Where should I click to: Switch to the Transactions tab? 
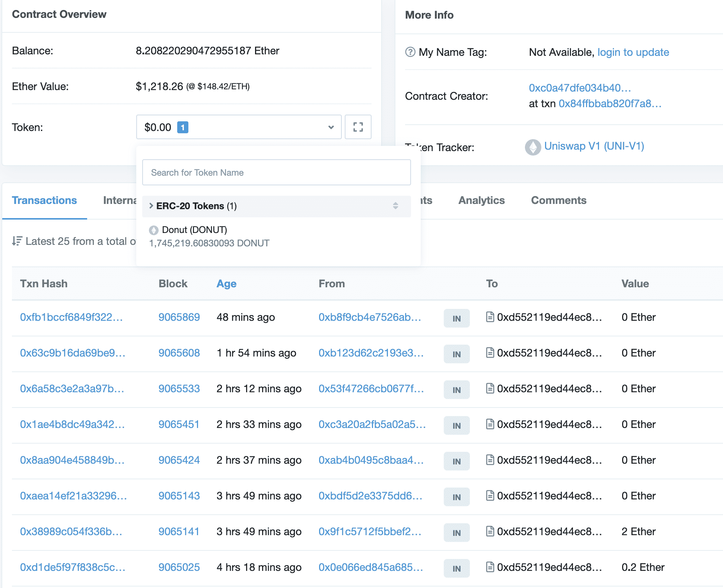(44, 200)
